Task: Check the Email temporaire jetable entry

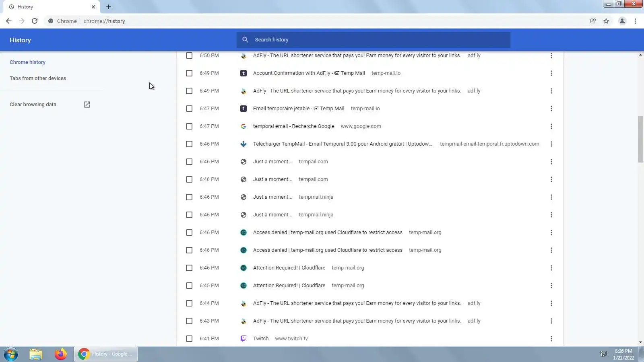Action: coord(189,109)
